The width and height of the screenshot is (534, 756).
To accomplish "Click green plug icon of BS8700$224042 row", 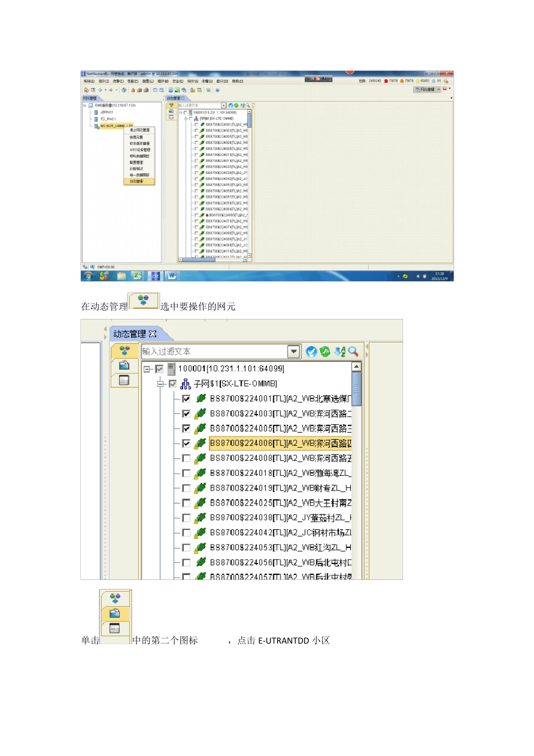I will (x=200, y=533).
